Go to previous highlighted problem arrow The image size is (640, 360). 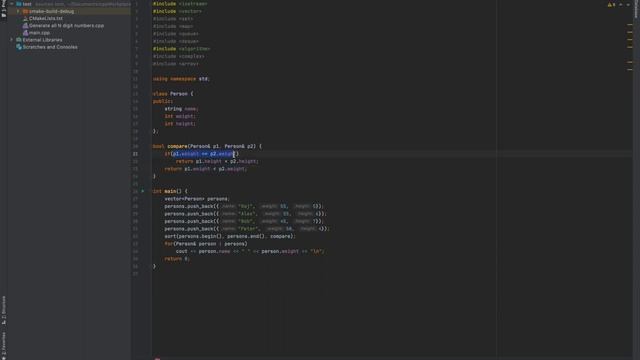tap(621, 4)
